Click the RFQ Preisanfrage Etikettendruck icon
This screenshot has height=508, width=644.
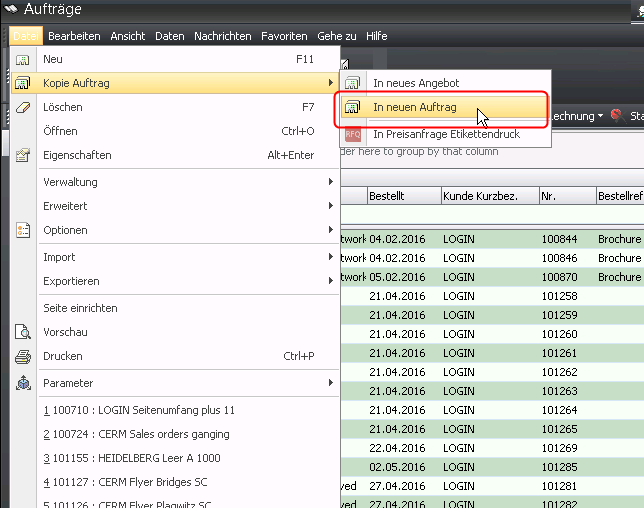coord(352,134)
